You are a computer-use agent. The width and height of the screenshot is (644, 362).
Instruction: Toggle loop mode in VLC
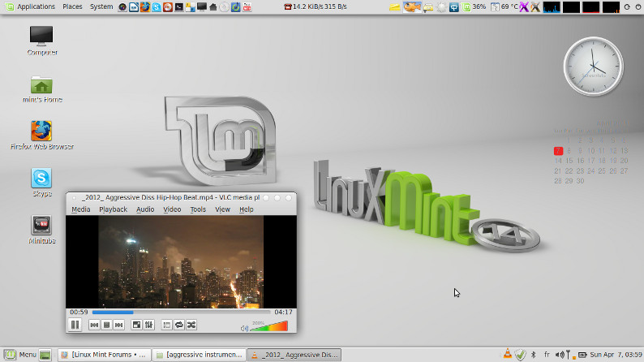tap(179, 325)
